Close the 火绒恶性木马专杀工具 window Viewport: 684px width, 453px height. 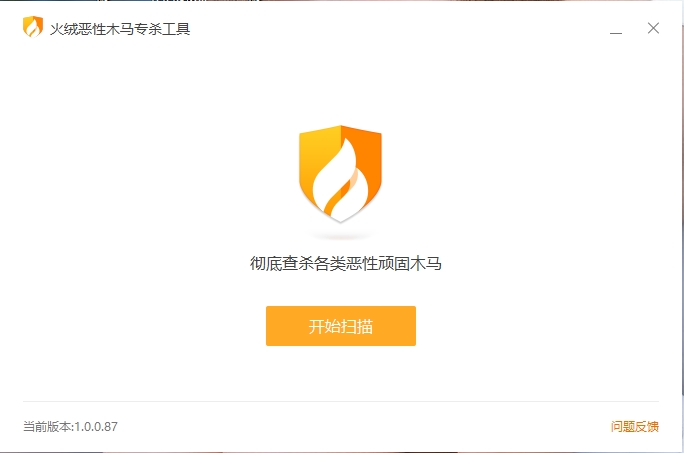pos(653,28)
